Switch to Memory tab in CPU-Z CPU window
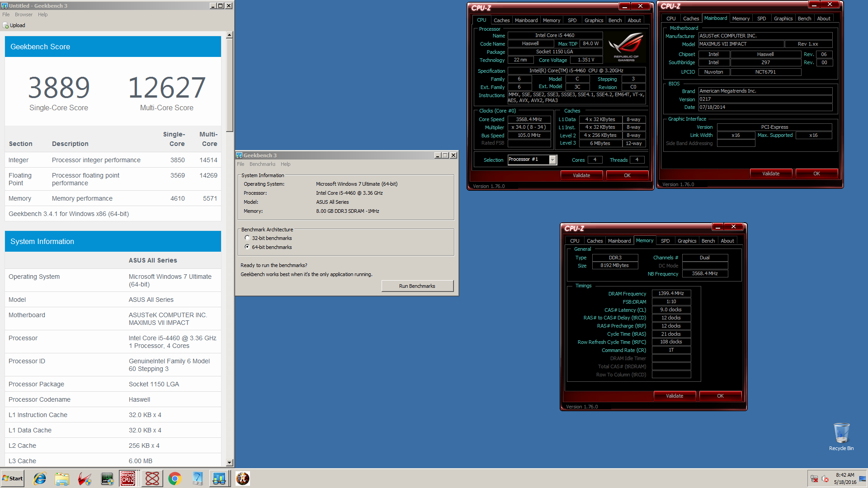 (x=552, y=20)
